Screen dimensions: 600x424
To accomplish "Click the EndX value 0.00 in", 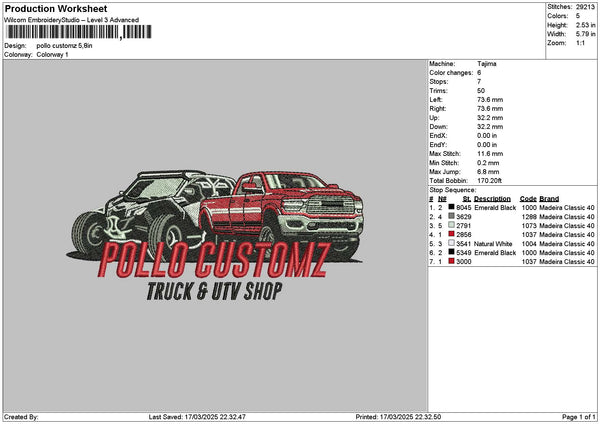I will [x=487, y=135].
